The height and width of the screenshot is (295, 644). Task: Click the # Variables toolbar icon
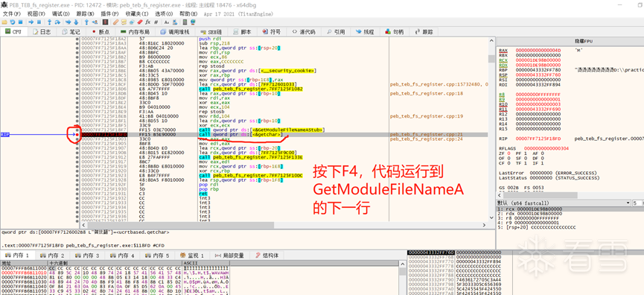point(156,22)
